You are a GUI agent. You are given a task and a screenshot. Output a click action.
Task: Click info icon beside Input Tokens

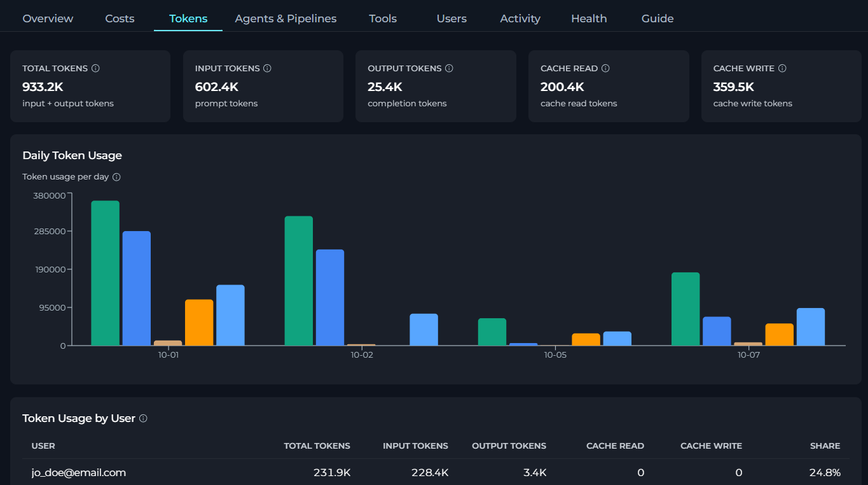click(267, 68)
